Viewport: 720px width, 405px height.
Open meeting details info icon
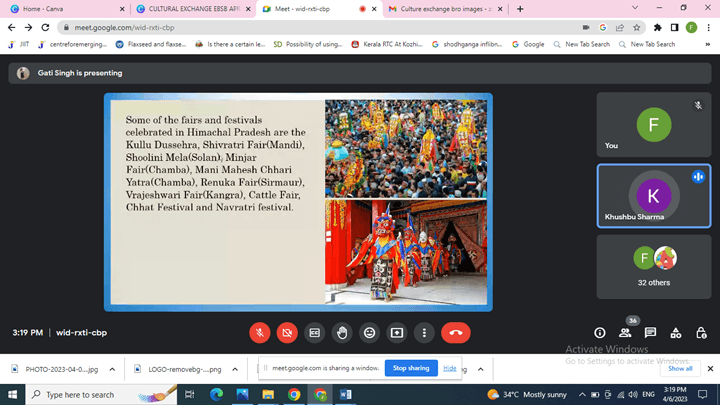600,333
